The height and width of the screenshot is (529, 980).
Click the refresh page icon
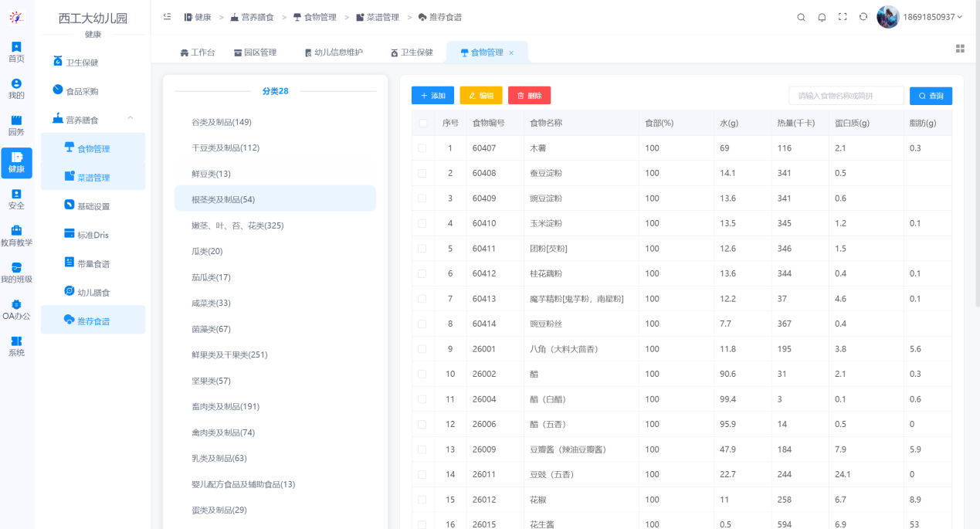click(863, 17)
